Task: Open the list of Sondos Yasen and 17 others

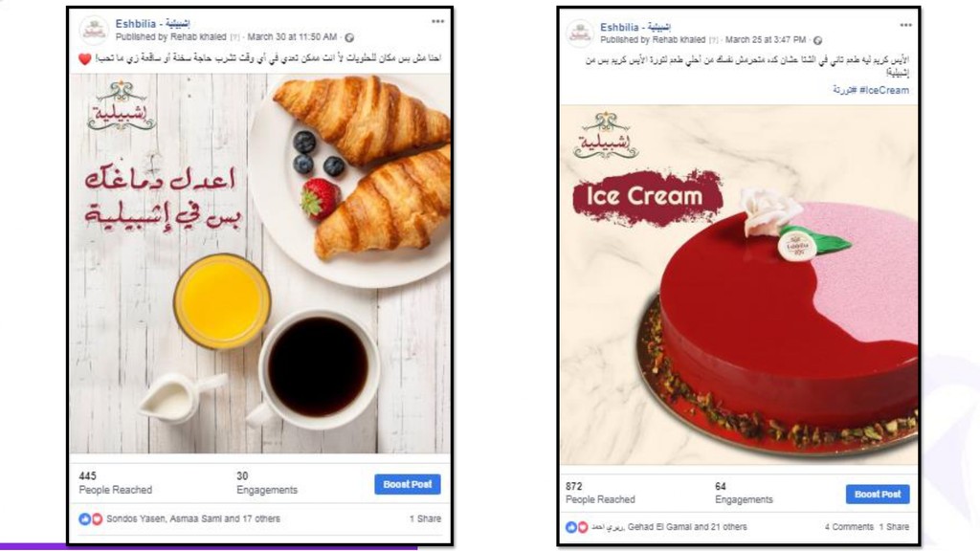Action: pos(193,518)
